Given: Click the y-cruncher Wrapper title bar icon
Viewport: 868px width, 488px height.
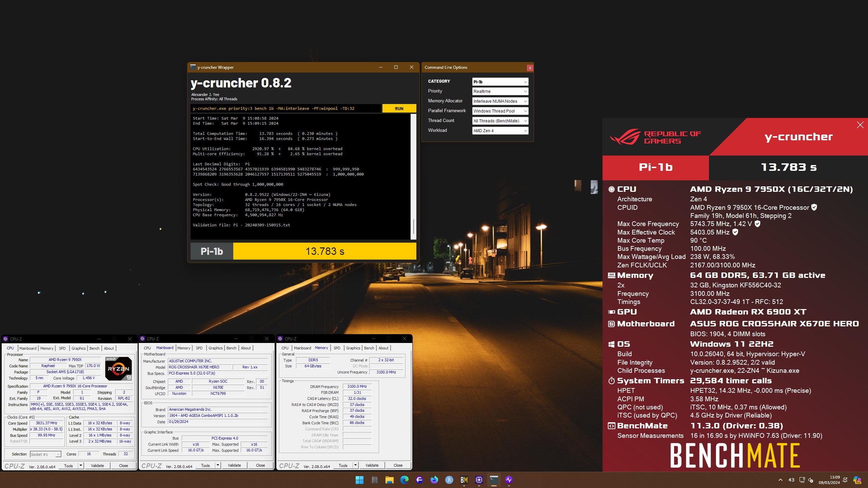Looking at the screenshot, I should click(193, 67).
